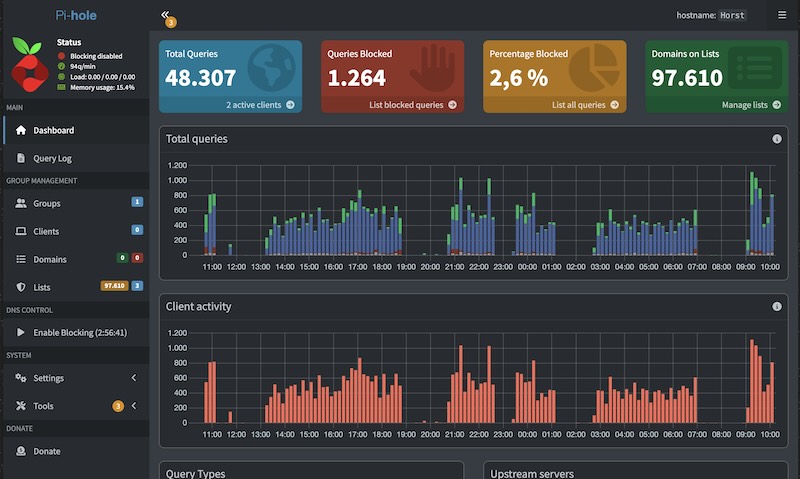Open the Clients sidebar entry

click(76, 231)
